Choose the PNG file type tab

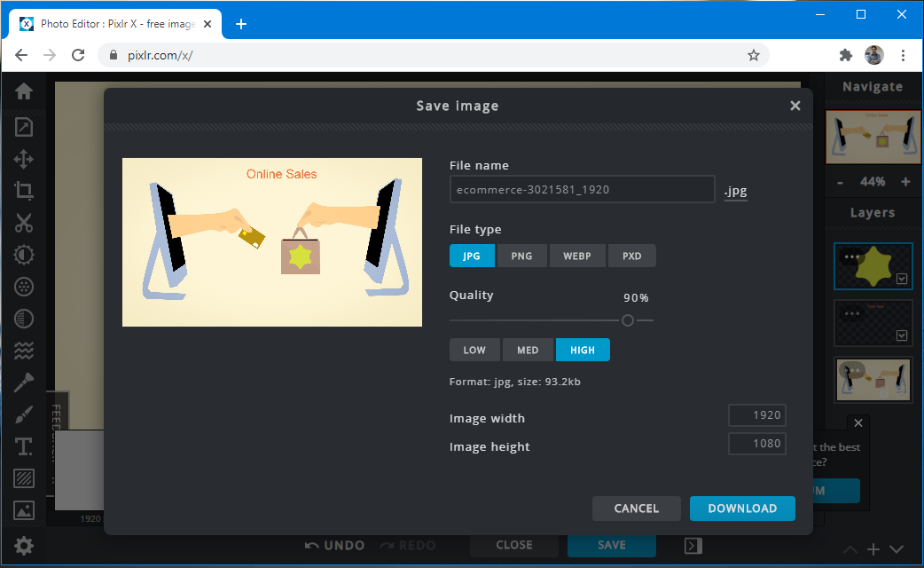[521, 256]
